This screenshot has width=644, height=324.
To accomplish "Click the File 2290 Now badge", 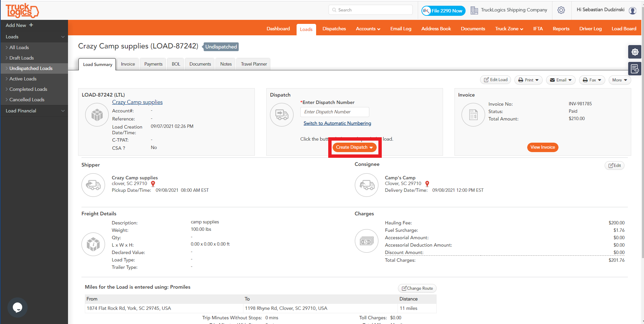I will click(443, 11).
